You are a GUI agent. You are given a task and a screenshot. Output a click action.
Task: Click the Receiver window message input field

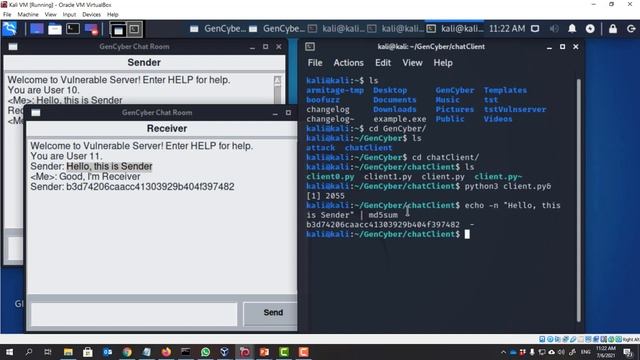click(134, 314)
